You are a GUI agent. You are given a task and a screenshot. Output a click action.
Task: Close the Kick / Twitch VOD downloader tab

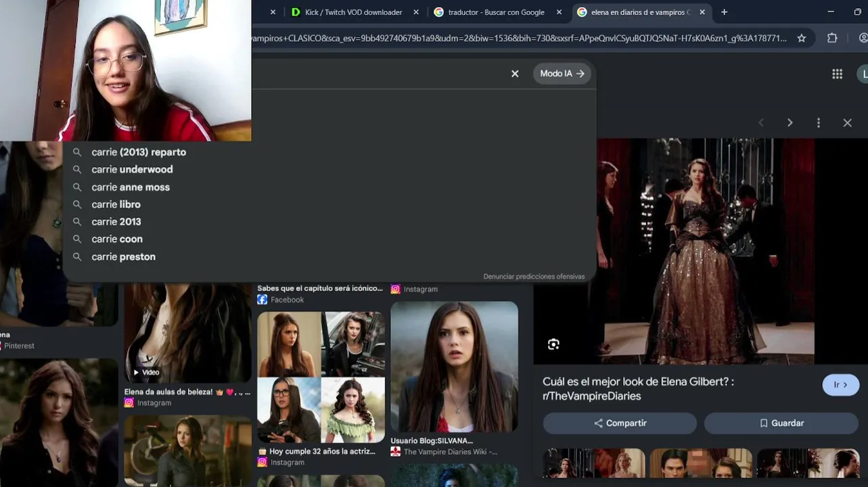(x=416, y=12)
